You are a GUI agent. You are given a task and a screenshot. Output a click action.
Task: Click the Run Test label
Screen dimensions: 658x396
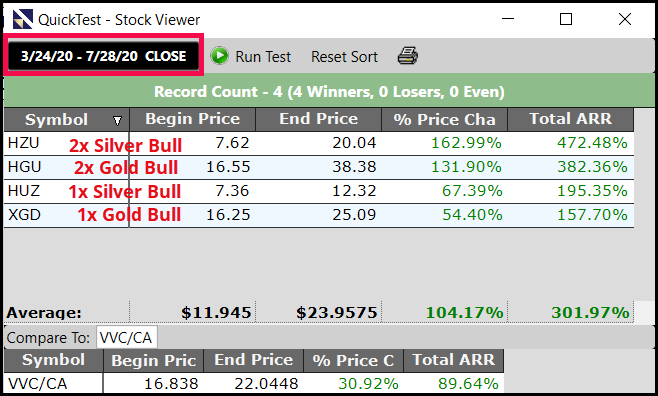click(263, 57)
